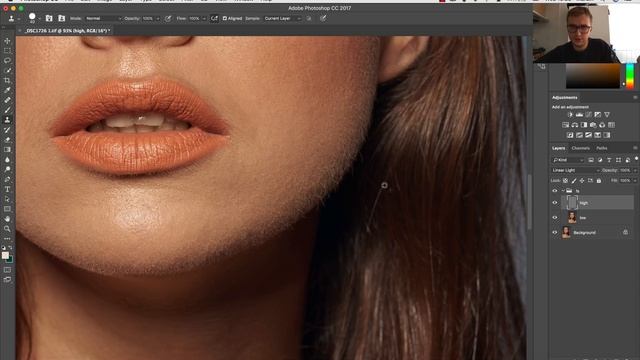Open the blending Mode dropdown

point(103,18)
